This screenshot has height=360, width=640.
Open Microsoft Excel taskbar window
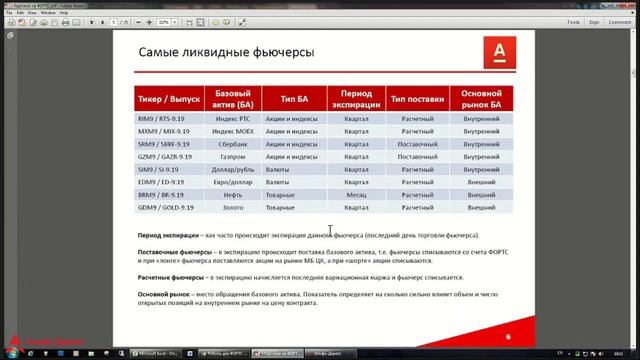coord(155,353)
